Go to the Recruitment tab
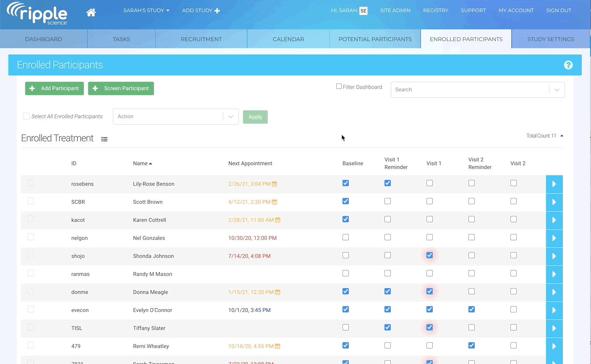The height and width of the screenshot is (364, 591). point(201,39)
